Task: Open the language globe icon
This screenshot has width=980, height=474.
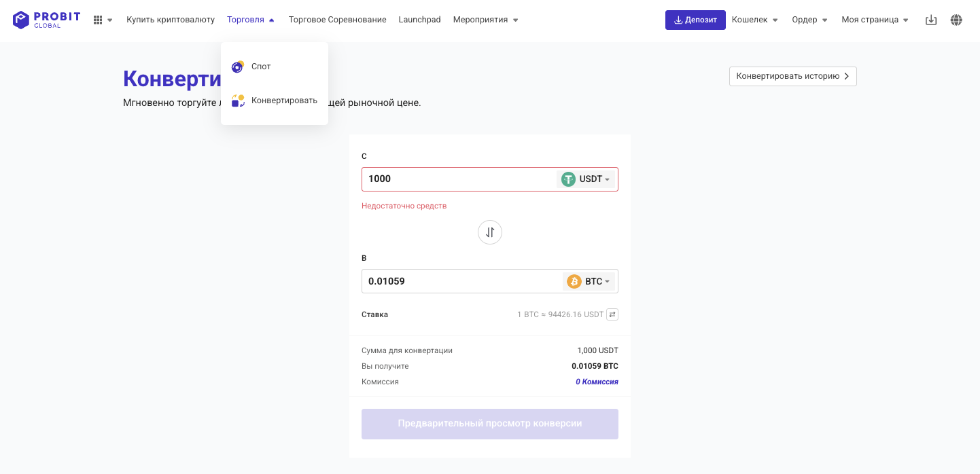Action: (956, 20)
